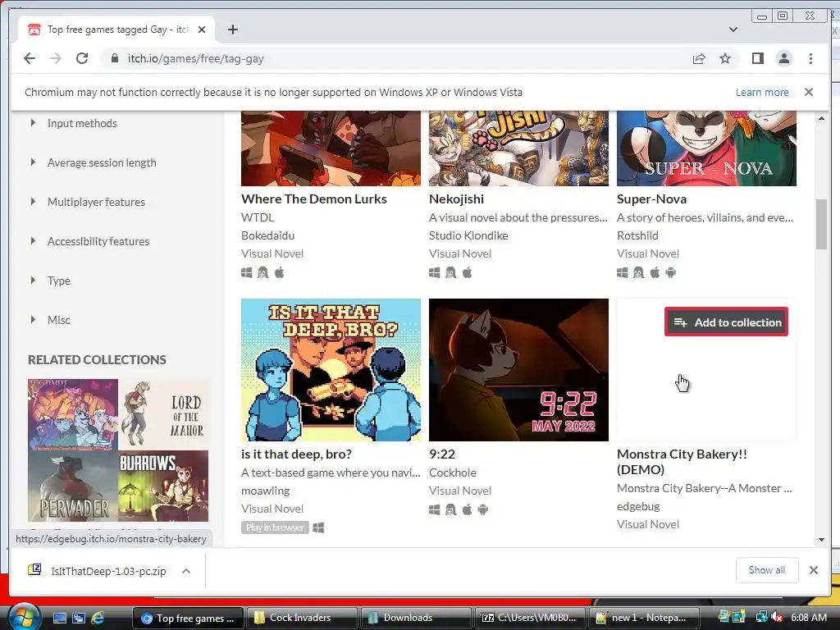Screen dimensions: 840x630
Task: Open Rotshild author page
Action: click(x=637, y=235)
